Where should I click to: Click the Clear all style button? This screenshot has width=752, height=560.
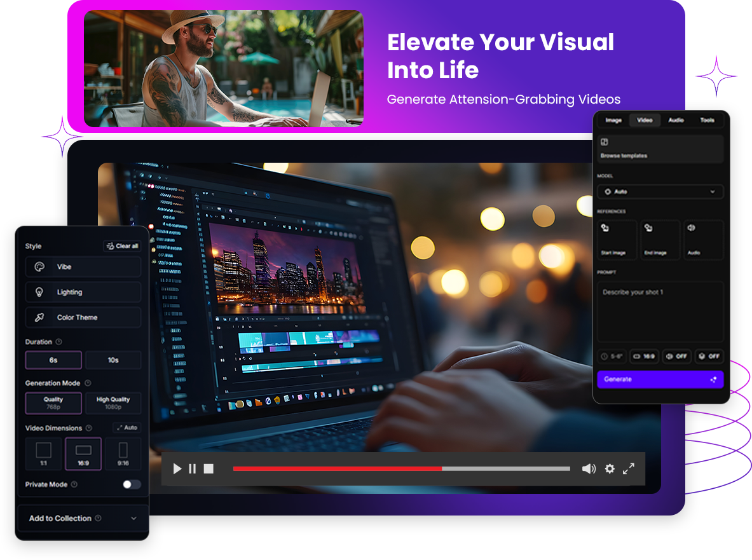(x=122, y=246)
